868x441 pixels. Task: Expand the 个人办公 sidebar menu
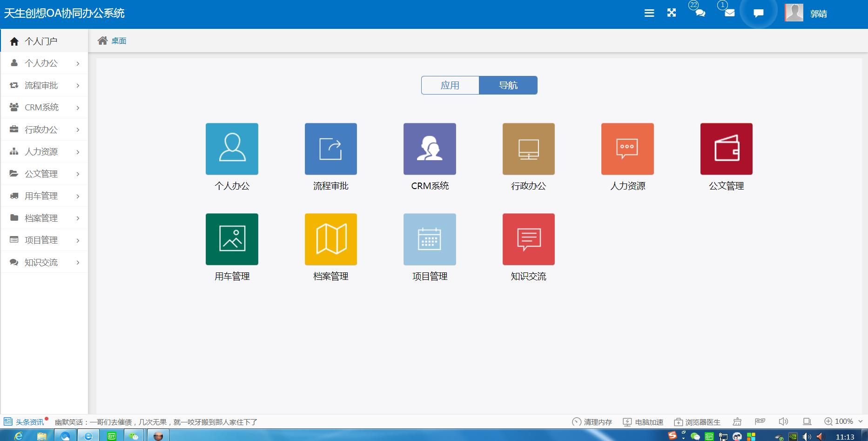pos(44,63)
